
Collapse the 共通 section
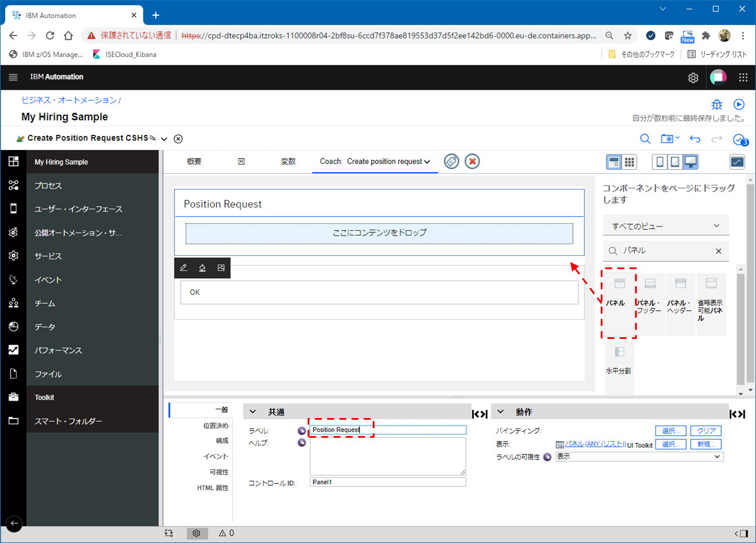[x=253, y=412]
